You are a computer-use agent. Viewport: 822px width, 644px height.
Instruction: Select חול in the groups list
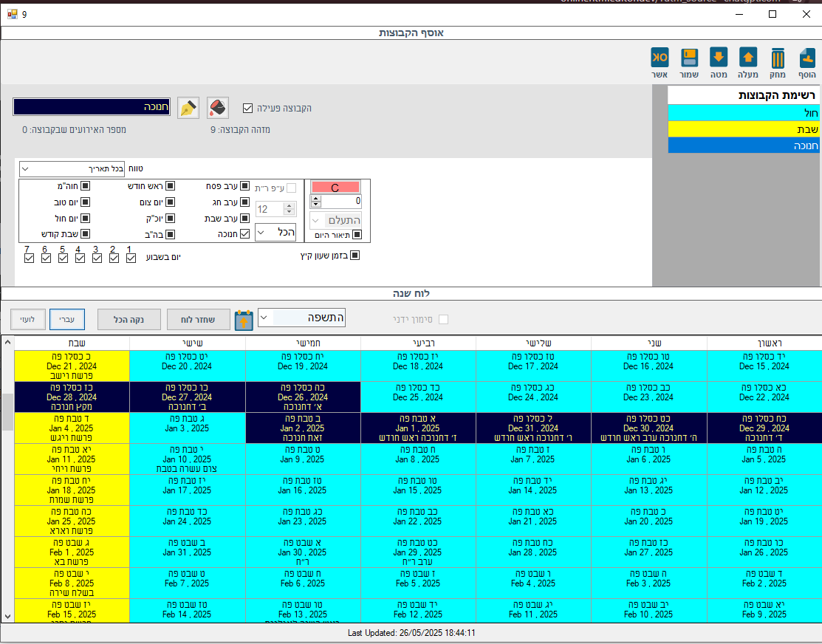point(744,112)
